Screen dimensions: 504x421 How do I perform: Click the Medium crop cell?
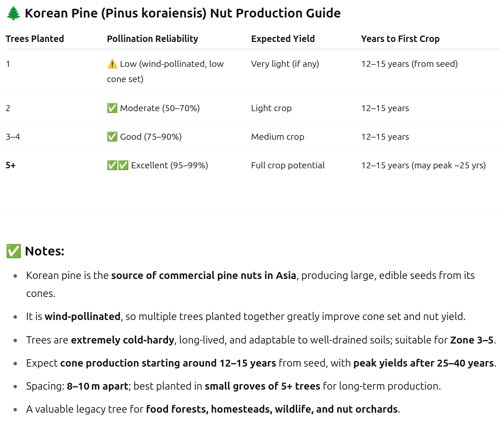point(278,137)
